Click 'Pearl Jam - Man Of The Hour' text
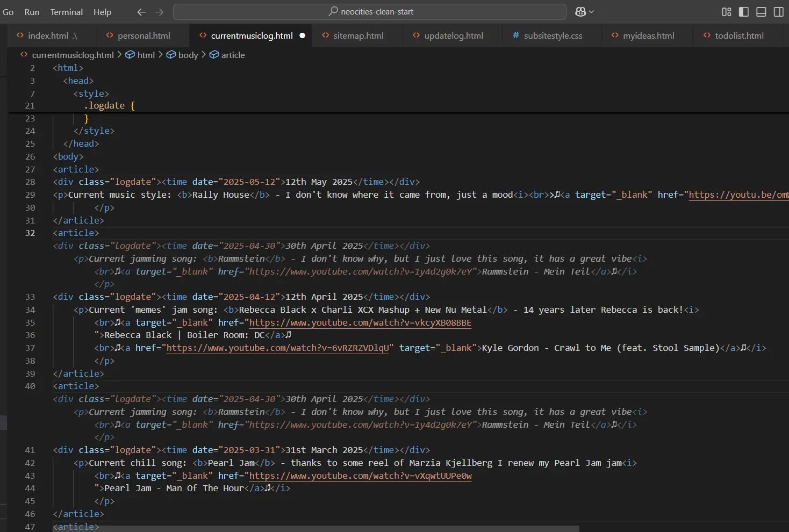The image size is (789, 532). 174,488
